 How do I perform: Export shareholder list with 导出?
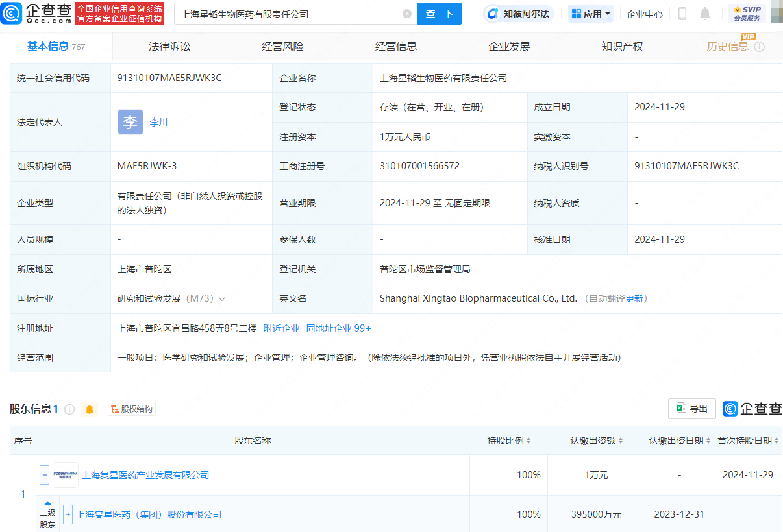click(x=691, y=409)
